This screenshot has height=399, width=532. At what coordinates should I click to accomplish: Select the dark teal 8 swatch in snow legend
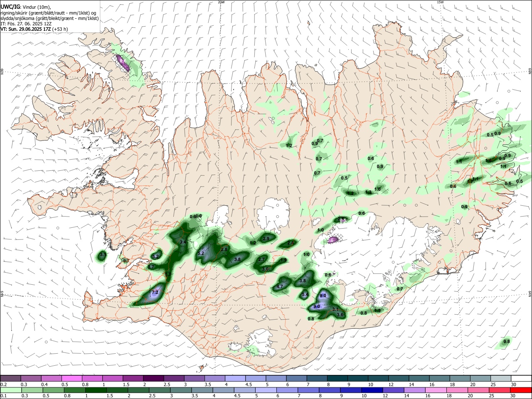[338, 378]
